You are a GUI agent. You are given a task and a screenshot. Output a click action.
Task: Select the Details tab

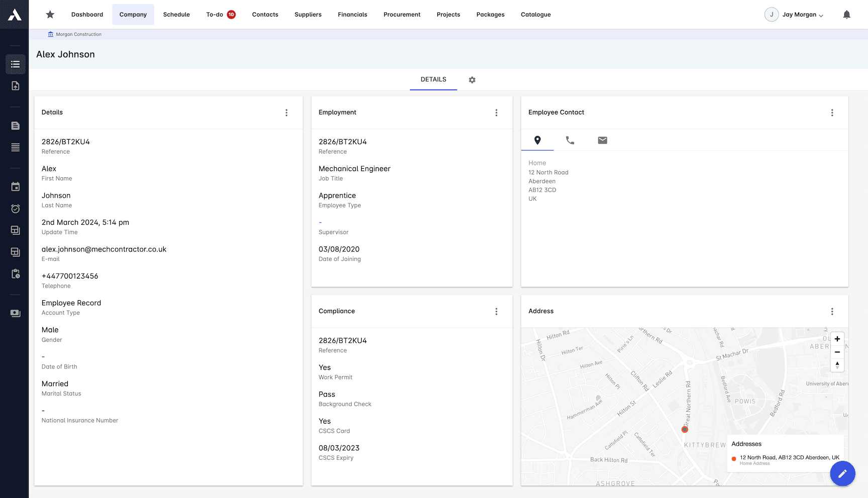[433, 79]
